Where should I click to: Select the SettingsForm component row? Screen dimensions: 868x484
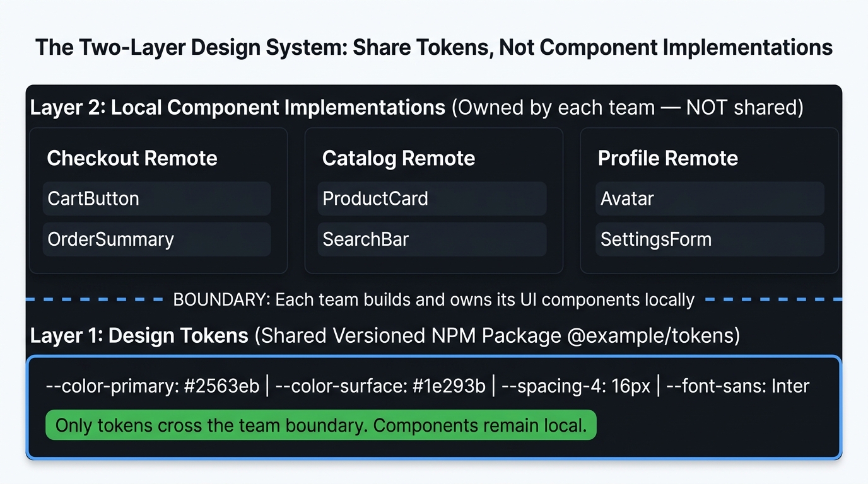click(x=710, y=239)
